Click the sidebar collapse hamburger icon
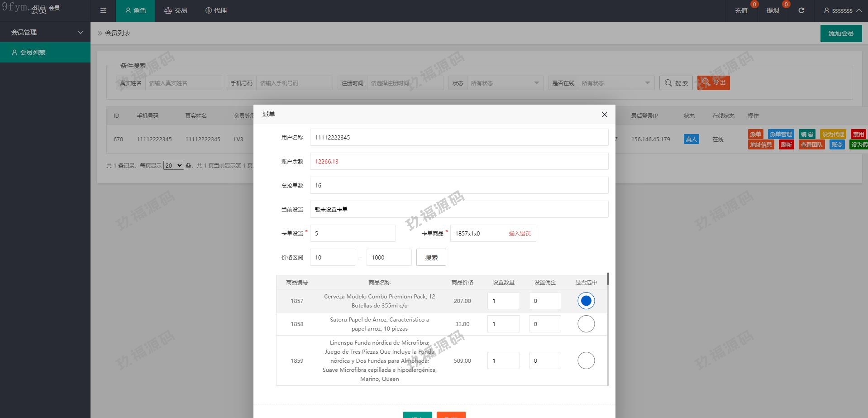This screenshot has width=868, height=418. tap(103, 10)
